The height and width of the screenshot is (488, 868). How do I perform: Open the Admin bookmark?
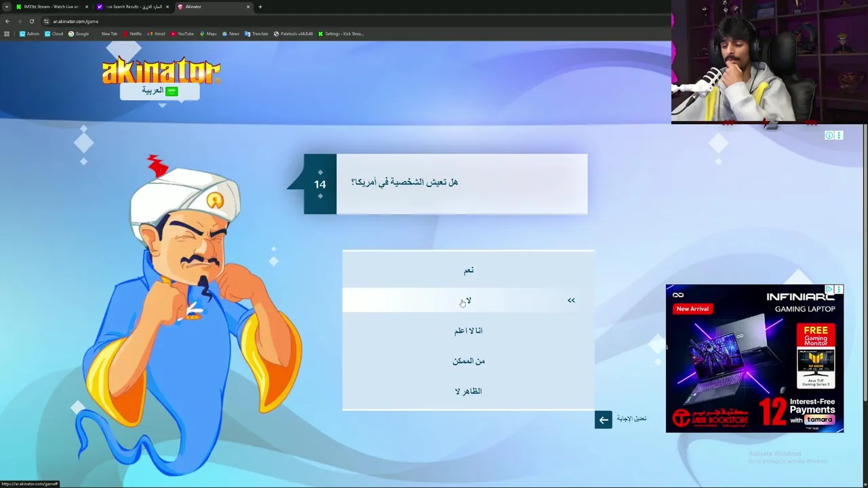[x=29, y=34]
